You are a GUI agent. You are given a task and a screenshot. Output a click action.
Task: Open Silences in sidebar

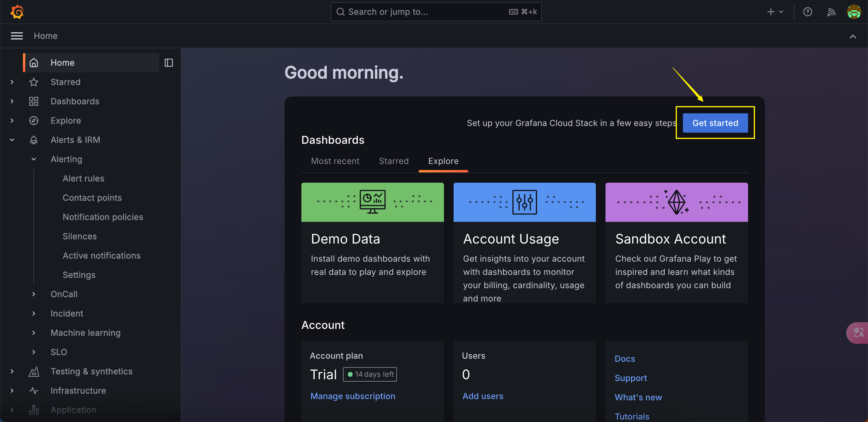[80, 236]
